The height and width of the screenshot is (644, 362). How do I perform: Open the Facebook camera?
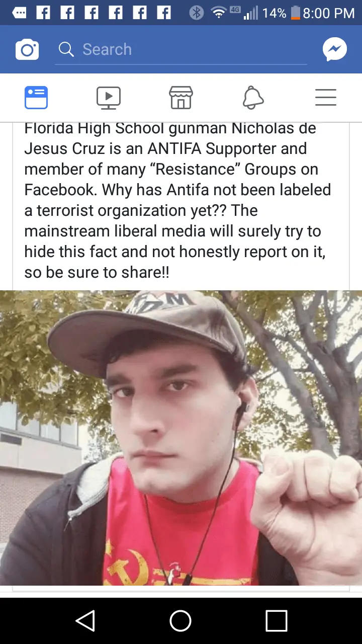click(x=27, y=49)
